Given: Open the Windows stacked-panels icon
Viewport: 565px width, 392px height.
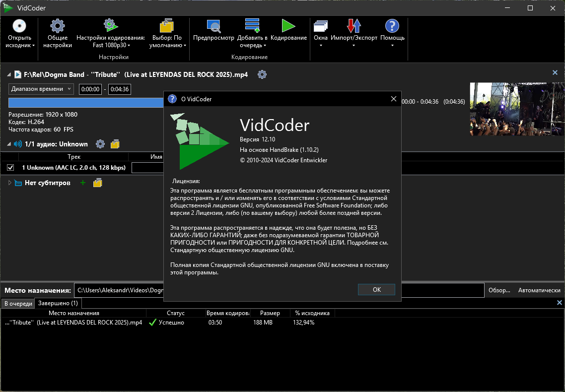Looking at the screenshot, I should pyautogui.click(x=320, y=26).
